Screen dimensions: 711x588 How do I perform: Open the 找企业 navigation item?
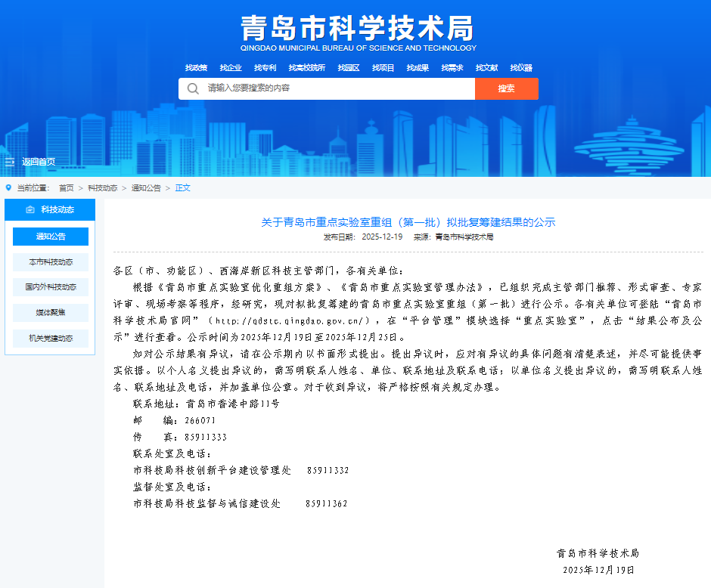point(230,67)
